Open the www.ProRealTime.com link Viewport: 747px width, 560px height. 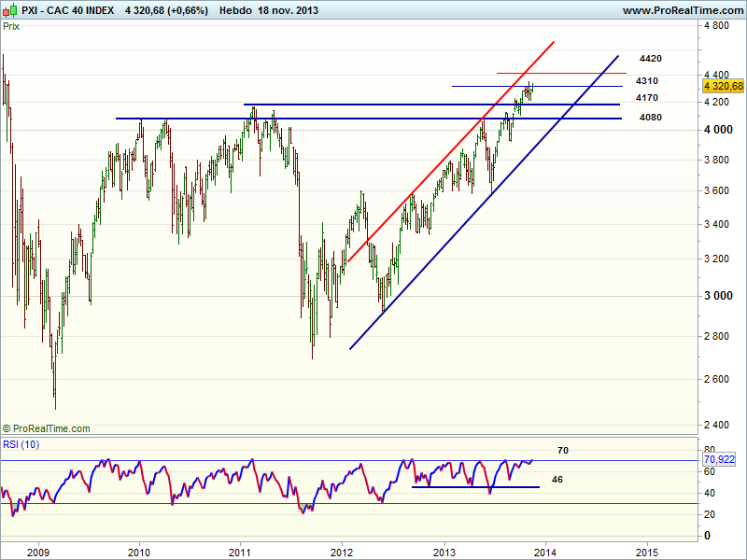pyautogui.click(x=683, y=10)
